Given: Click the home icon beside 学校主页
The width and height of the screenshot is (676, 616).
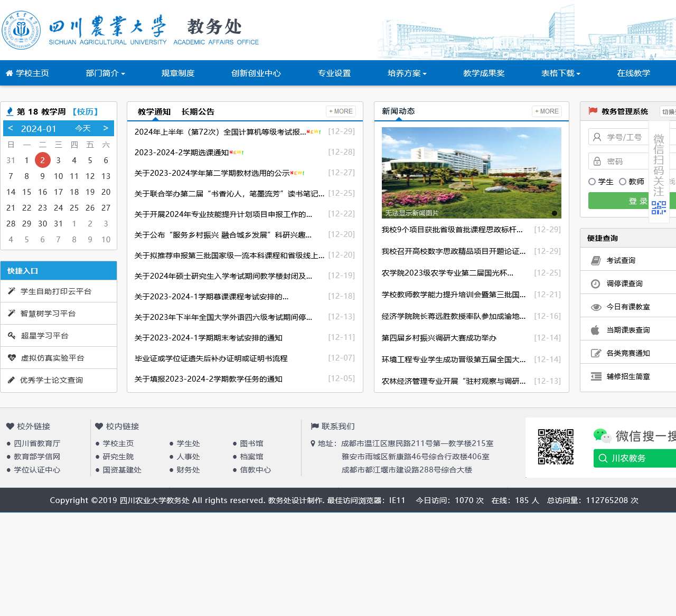Looking at the screenshot, I should click(9, 73).
